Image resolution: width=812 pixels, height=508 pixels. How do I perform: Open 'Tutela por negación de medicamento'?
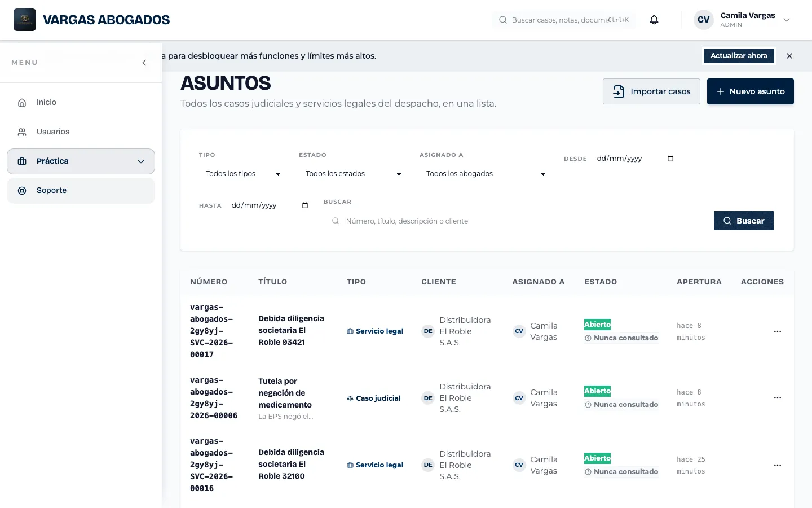[x=285, y=393]
